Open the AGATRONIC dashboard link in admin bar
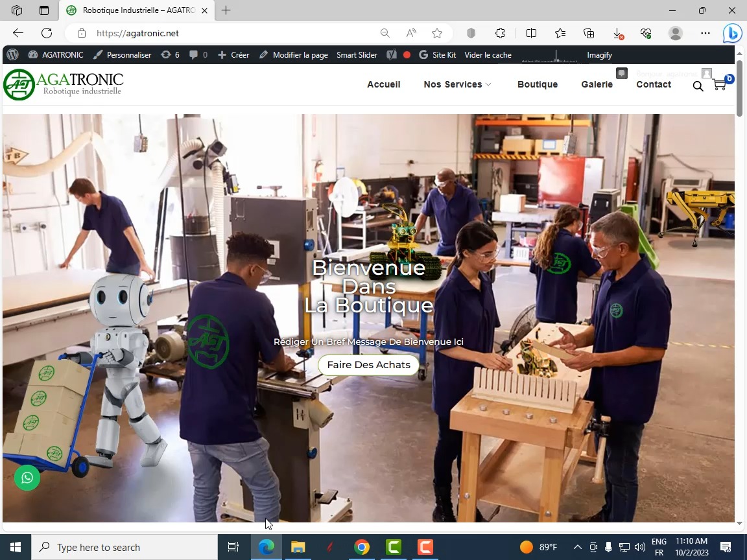Image resolution: width=747 pixels, height=560 pixels. [56, 54]
